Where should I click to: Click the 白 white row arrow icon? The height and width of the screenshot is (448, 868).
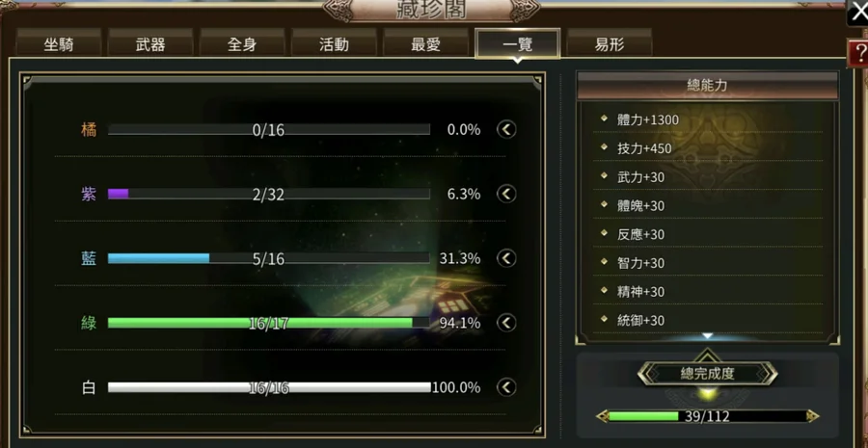(x=506, y=387)
